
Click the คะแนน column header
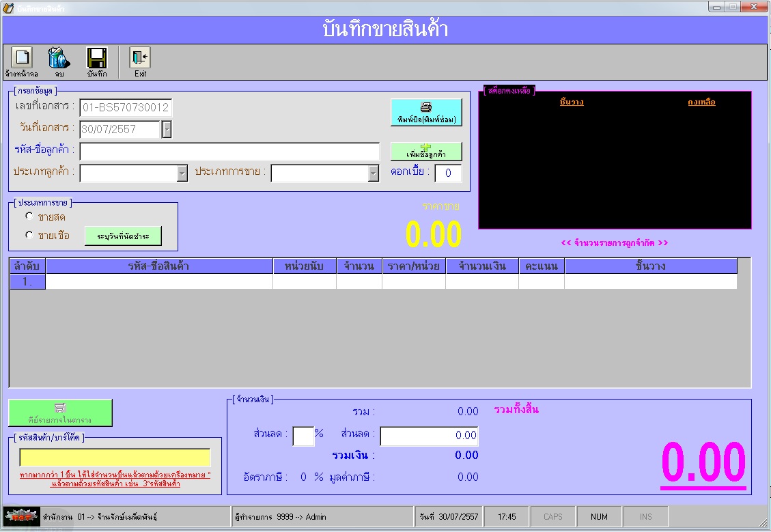pos(542,266)
